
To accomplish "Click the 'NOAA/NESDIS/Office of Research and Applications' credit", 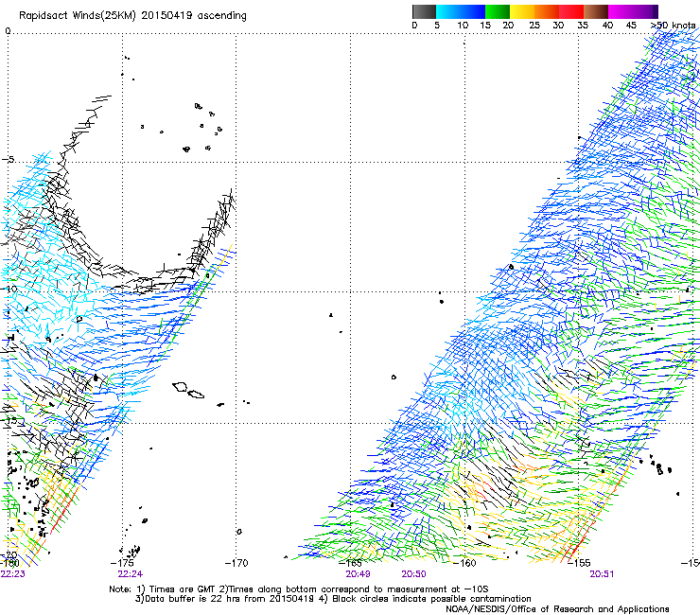I will click(x=557, y=609).
